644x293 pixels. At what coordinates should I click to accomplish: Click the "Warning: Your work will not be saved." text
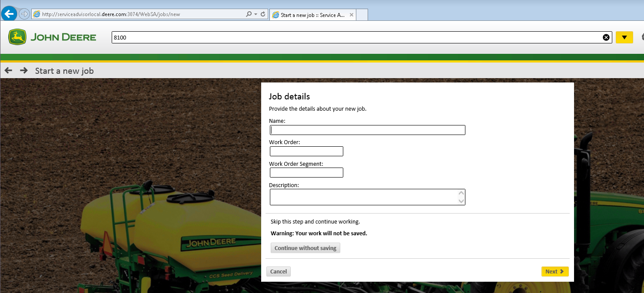point(319,233)
